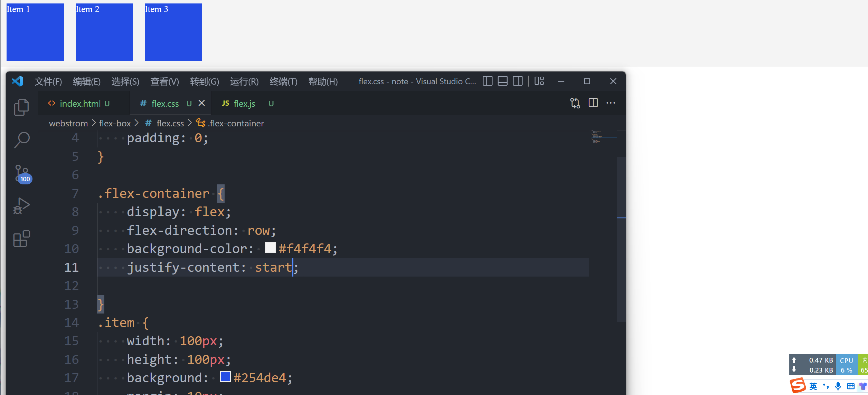
Task: Open the Extensions blocks icon
Action: click(21, 239)
